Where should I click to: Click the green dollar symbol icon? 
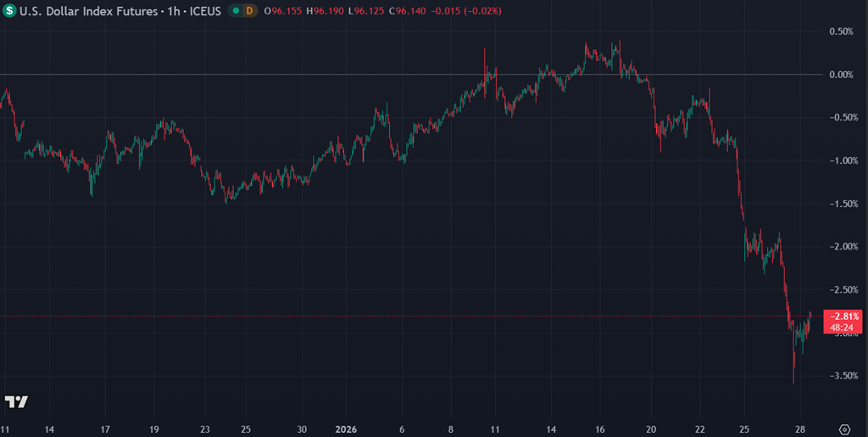(x=9, y=11)
